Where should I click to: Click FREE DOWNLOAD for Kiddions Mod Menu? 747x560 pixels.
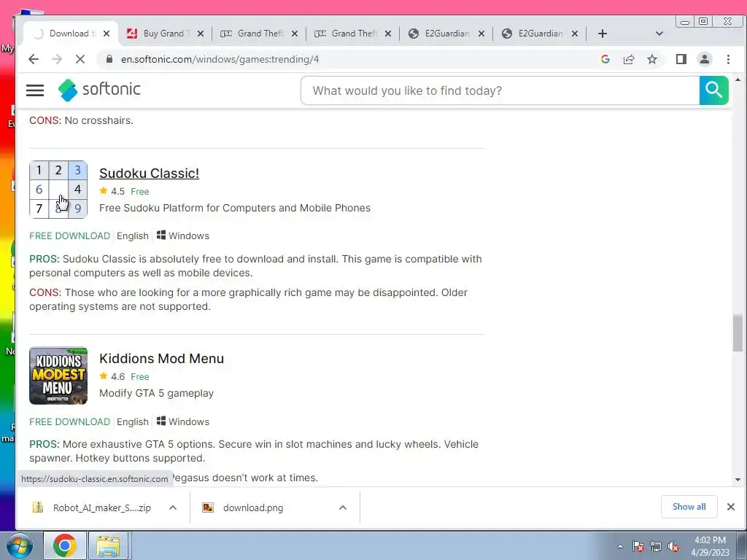[69, 422]
